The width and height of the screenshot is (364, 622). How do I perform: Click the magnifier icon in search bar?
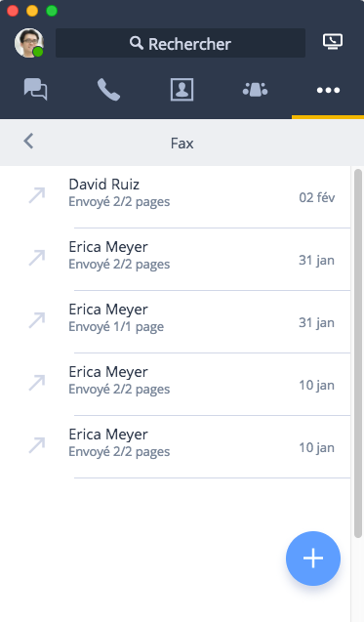(137, 43)
